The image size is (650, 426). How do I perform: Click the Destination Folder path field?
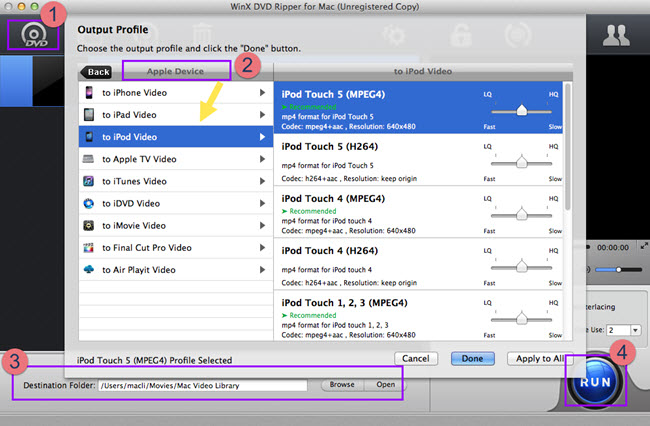(x=203, y=385)
